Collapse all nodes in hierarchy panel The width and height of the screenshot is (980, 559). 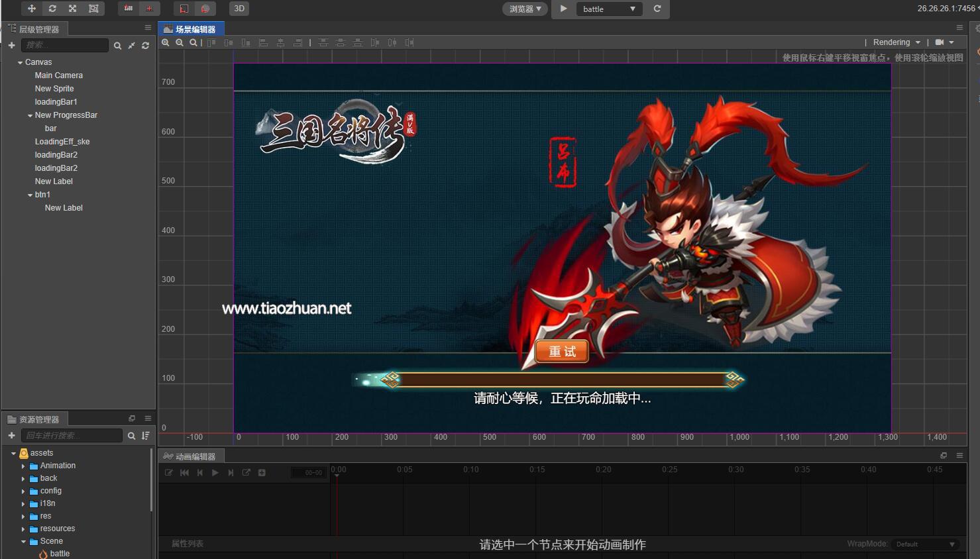(x=131, y=46)
